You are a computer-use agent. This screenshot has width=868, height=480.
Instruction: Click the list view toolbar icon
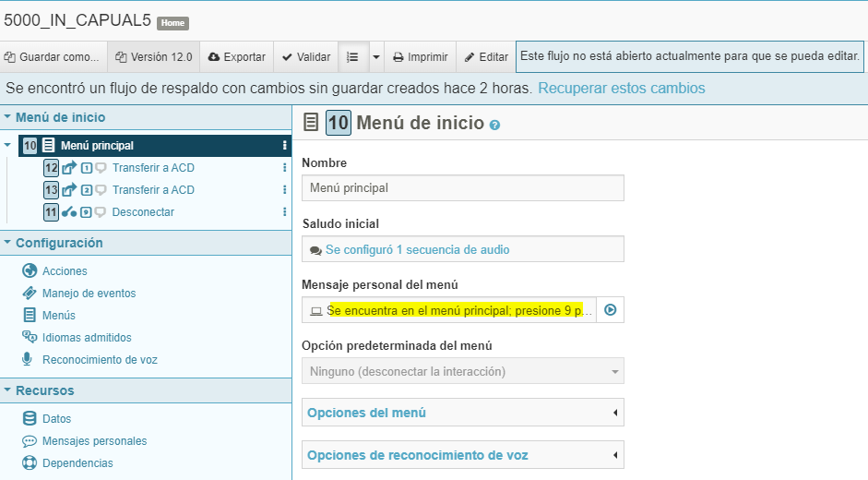pos(353,56)
